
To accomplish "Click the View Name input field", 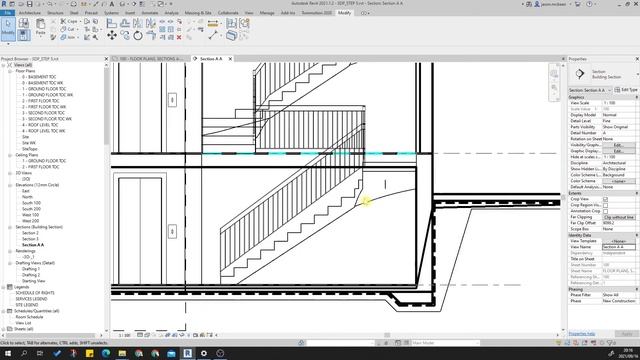I will coord(619,247).
